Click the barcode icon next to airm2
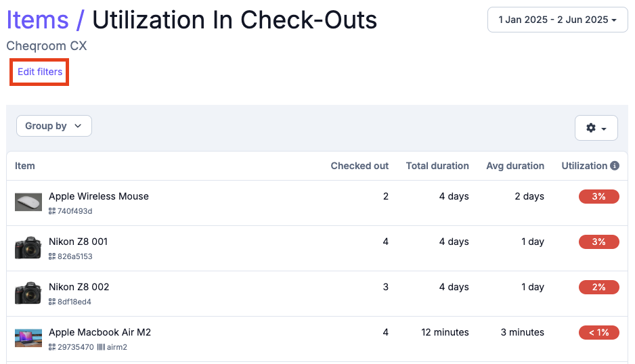Image resolution: width=635 pixels, height=364 pixels. pos(102,347)
